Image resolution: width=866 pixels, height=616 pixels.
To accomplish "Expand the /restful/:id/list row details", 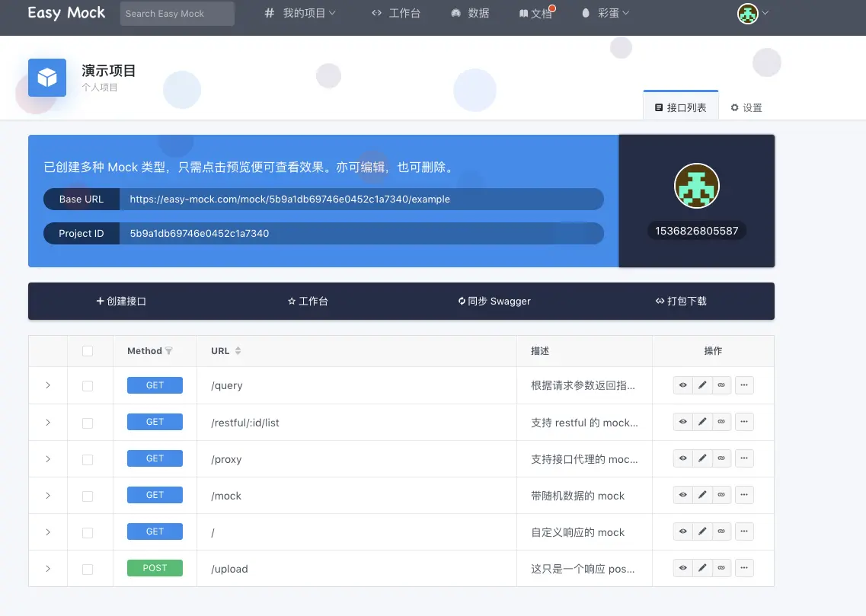I will (48, 423).
